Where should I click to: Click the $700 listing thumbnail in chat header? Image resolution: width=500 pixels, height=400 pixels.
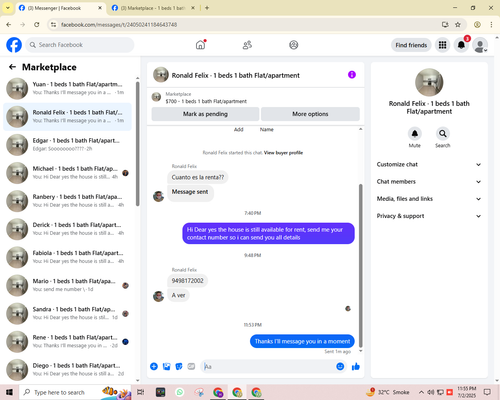pos(156,97)
